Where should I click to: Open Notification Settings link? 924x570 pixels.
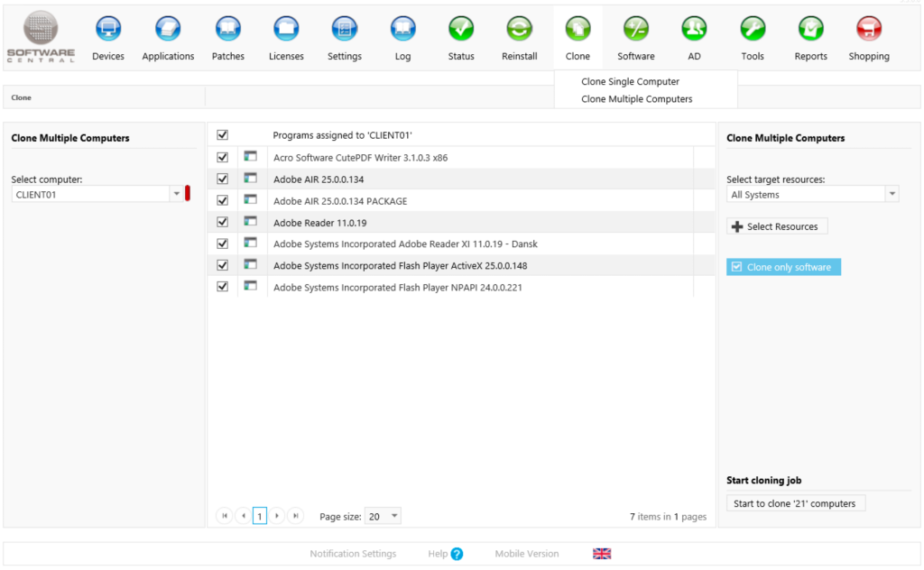point(353,554)
